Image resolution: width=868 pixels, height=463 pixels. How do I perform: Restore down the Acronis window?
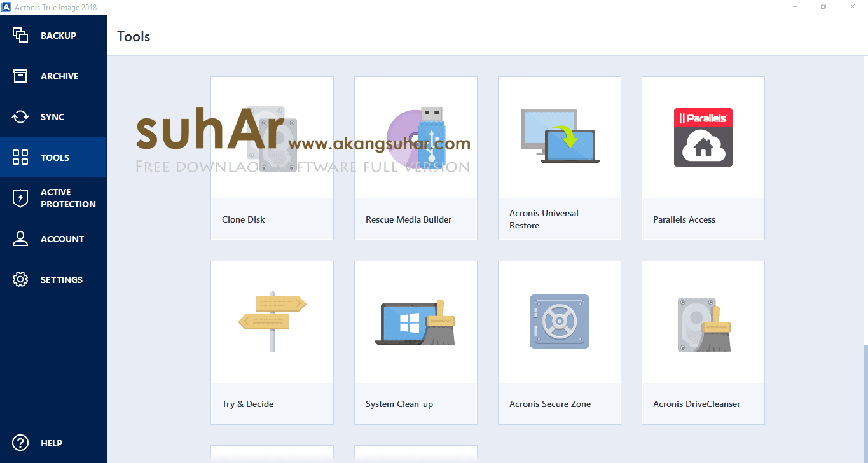coord(823,6)
